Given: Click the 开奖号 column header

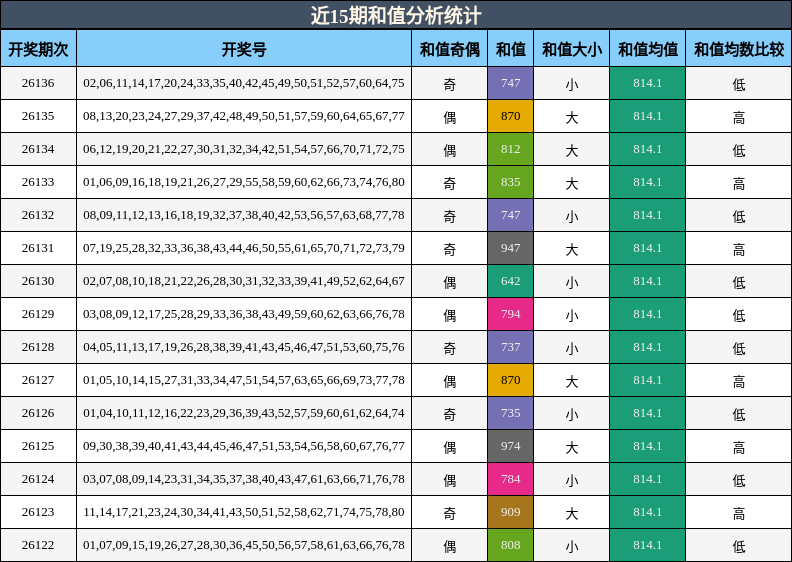Looking at the screenshot, I should pyautogui.click(x=244, y=49).
